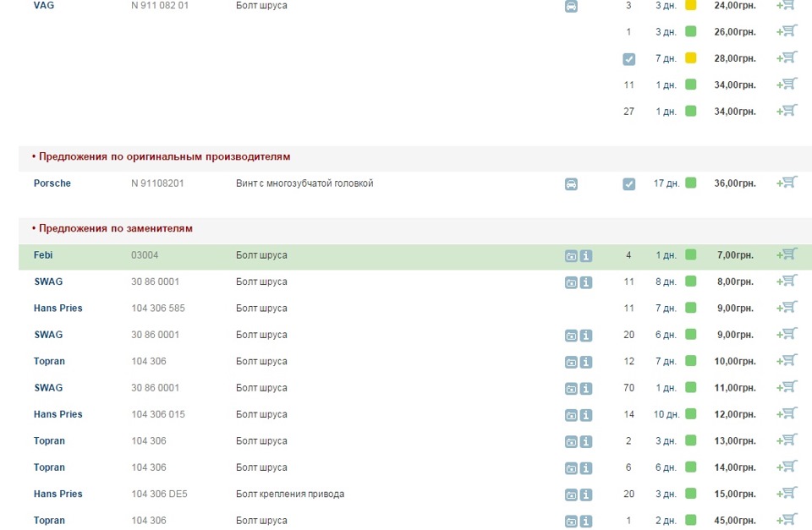Select description 'Болт крепления привода'
The image size is (812, 530).
(x=290, y=494)
